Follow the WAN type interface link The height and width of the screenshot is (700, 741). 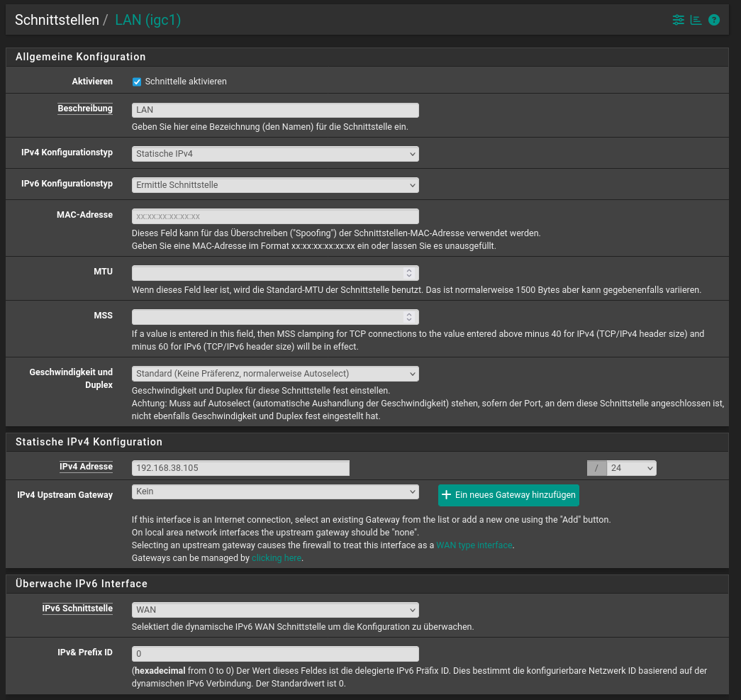pyautogui.click(x=474, y=545)
